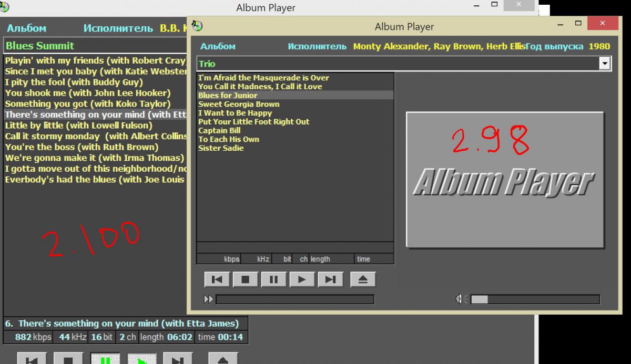
Task: Click the Trio album name combo box
Action: pyautogui.click(x=403, y=64)
